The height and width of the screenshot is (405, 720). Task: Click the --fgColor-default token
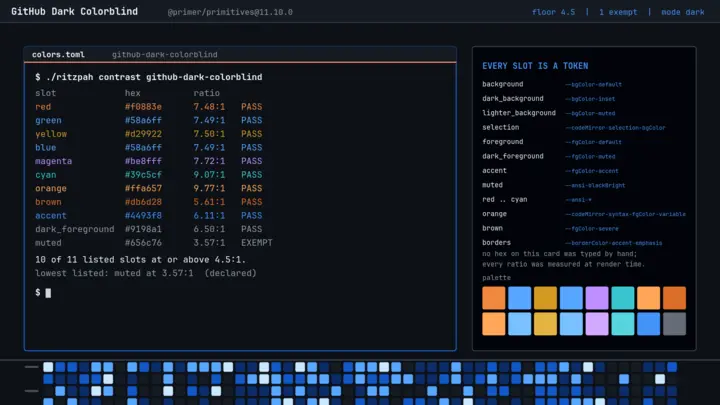(593, 142)
